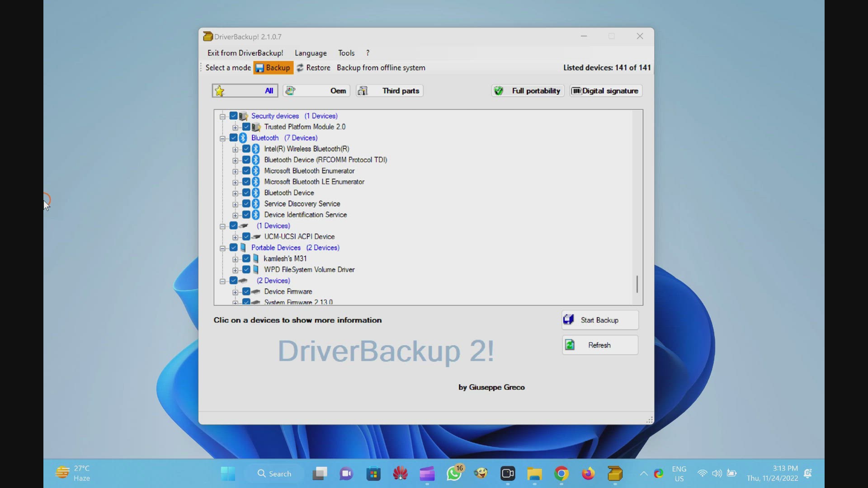This screenshot has width=868, height=488.
Task: Click the icon next to WPD FileSystem Volume Driver
Action: [256, 270]
